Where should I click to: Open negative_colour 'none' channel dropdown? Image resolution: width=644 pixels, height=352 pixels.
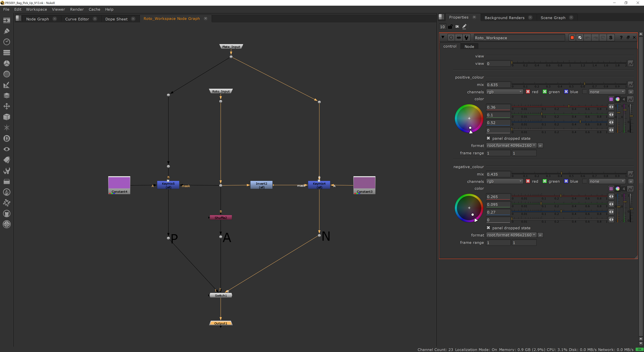pyautogui.click(x=607, y=182)
